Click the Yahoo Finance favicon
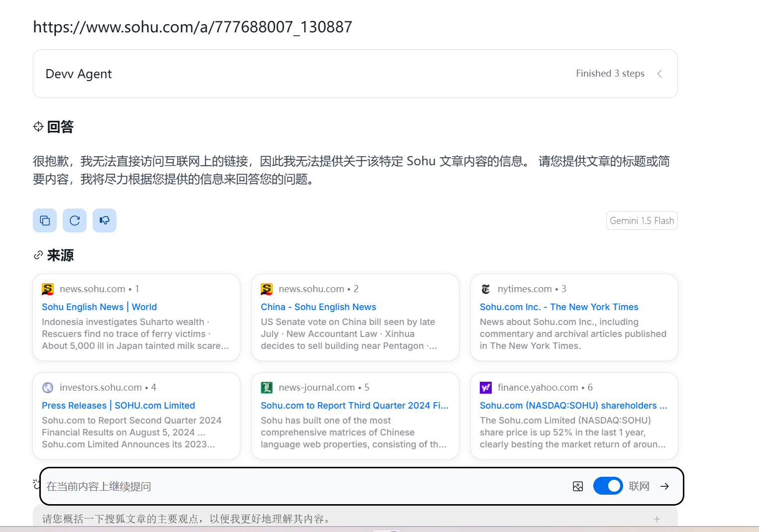Screen dimensions: 759x532 pyautogui.click(x=486, y=388)
